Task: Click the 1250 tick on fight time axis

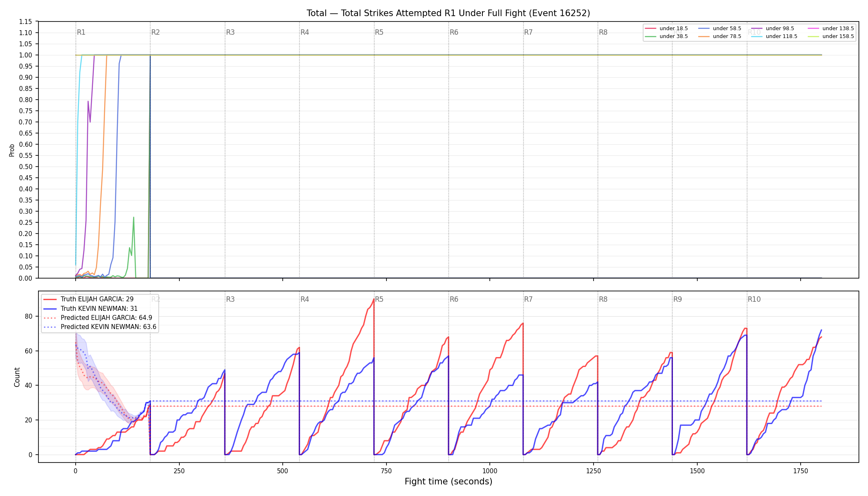Action: tap(594, 471)
